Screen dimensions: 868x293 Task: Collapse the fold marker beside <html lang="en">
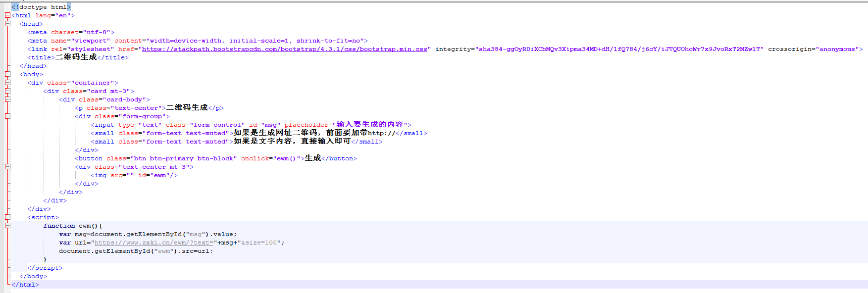(x=7, y=15)
